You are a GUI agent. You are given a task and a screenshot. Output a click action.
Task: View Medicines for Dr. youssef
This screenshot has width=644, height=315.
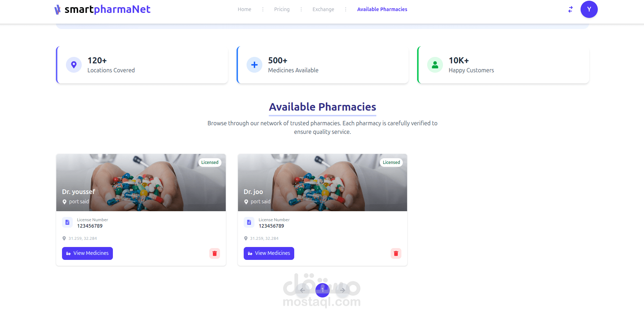(87, 253)
